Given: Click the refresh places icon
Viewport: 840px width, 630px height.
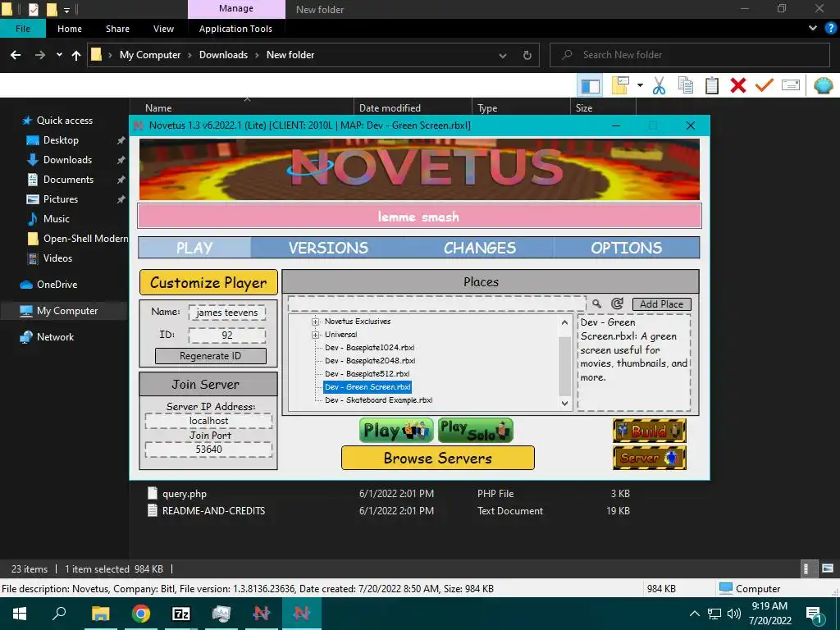Looking at the screenshot, I should coord(617,304).
